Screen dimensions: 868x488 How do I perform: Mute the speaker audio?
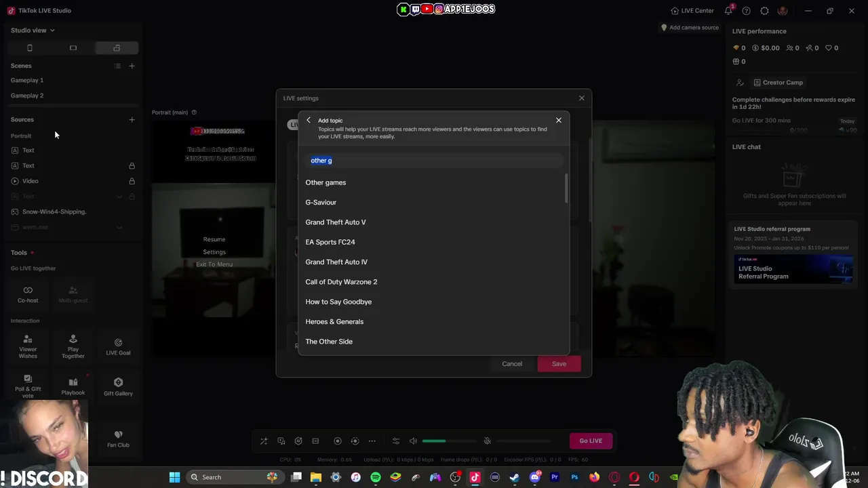pos(414,441)
